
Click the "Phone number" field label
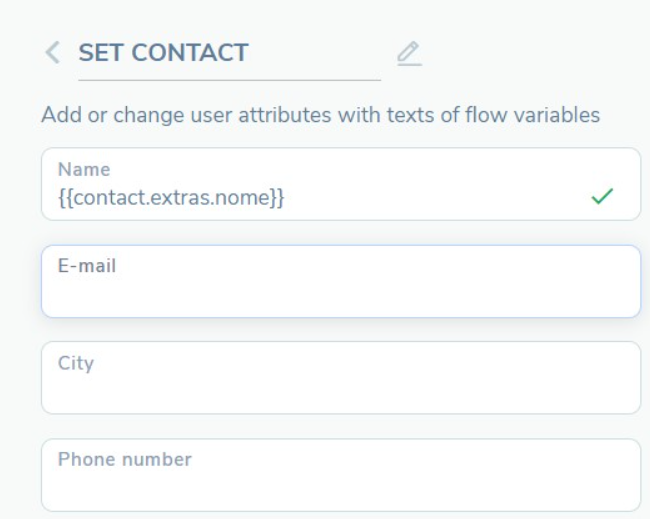pyautogui.click(x=125, y=460)
